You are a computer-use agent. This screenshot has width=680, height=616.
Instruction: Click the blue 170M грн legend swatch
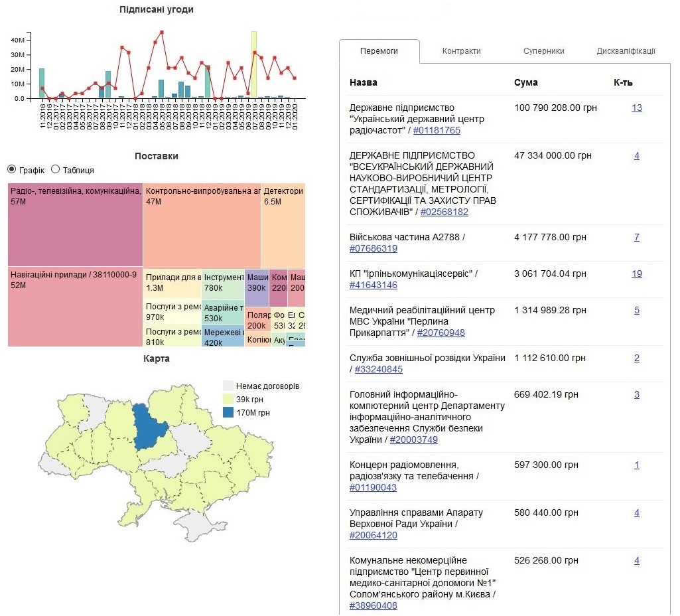pos(228,413)
